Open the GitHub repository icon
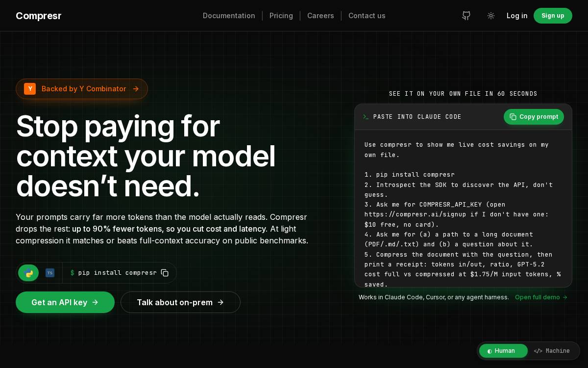The image size is (588, 368). [x=466, y=16]
